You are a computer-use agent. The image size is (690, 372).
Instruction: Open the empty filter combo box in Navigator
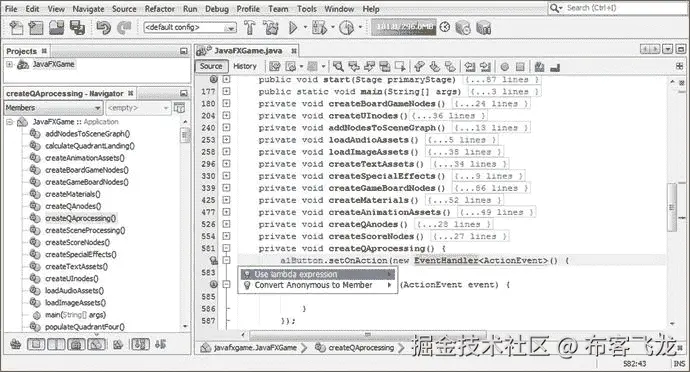[x=138, y=108]
